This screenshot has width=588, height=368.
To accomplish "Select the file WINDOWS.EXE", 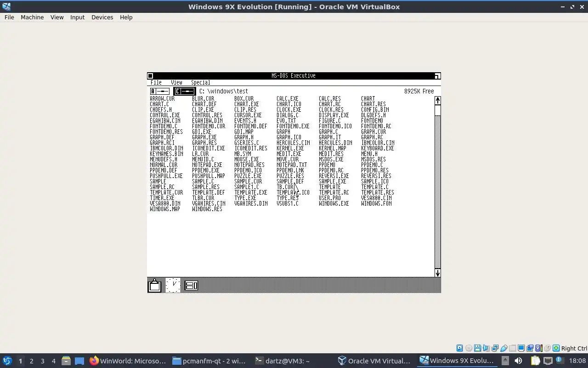I will tap(334, 203).
